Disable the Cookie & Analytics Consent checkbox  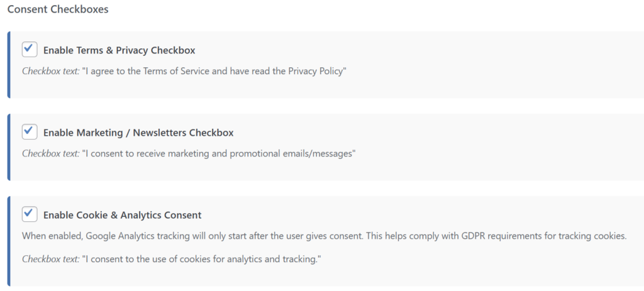[x=30, y=214]
